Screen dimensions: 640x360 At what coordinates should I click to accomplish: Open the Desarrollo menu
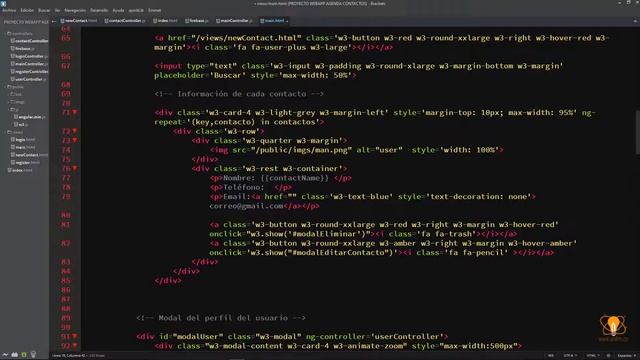99,10
